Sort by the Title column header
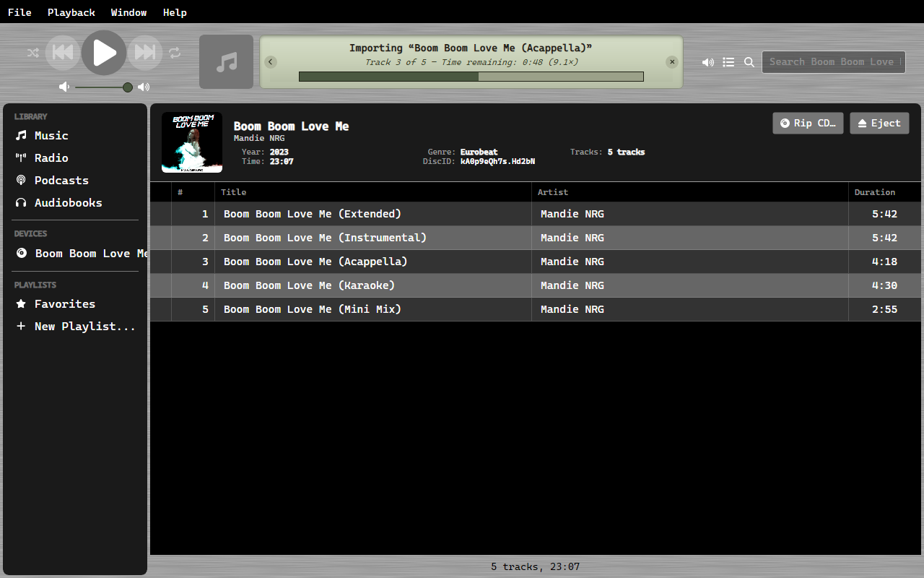 point(373,192)
